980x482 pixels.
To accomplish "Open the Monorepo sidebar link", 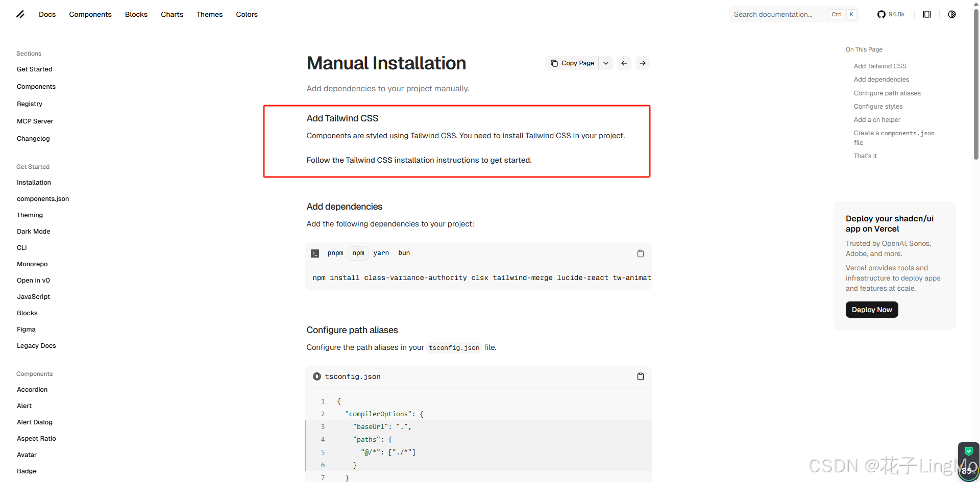I will 32,264.
